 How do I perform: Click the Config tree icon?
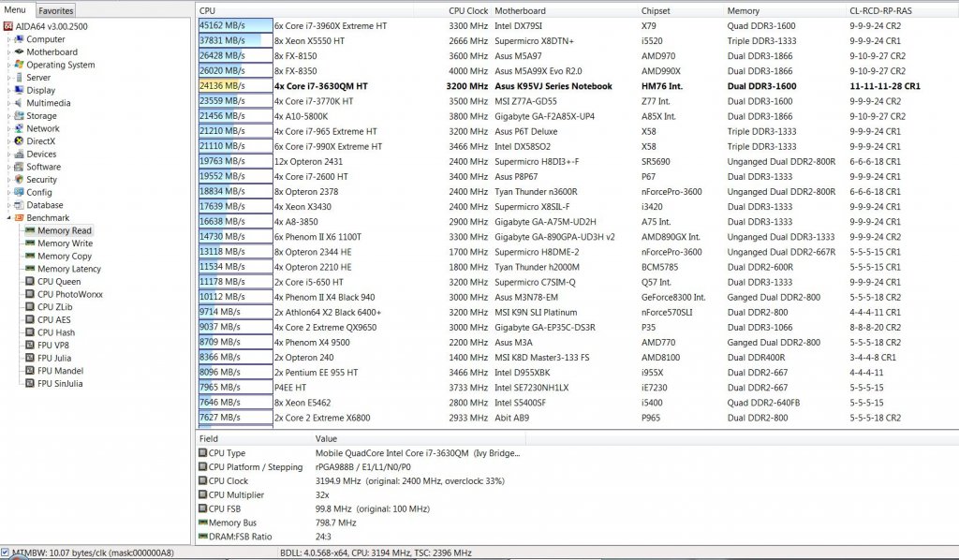19,193
